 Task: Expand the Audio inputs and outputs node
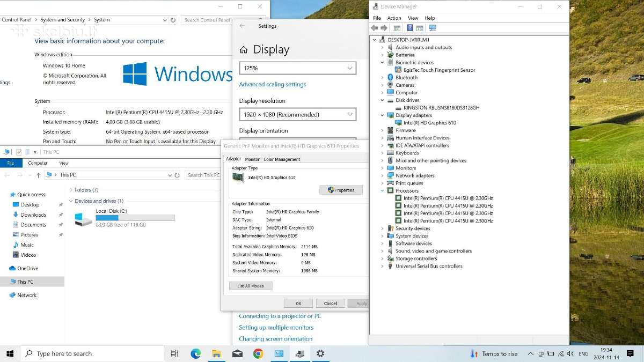[383, 47]
